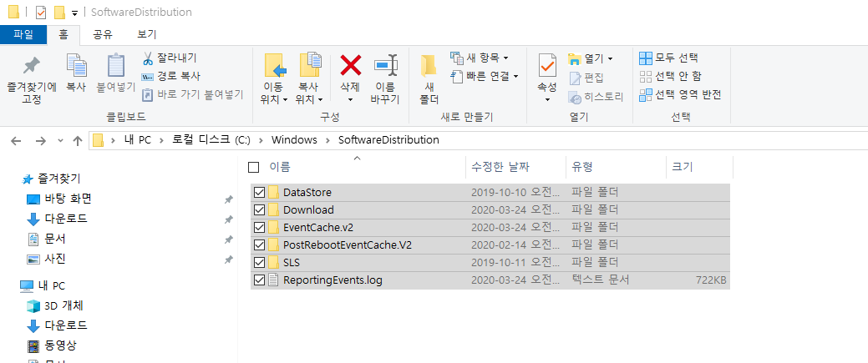Image resolution: width=868 pixels, height=363 pixels.
Task: Uncheck the Download folder checkbox
Action: [x=258, y=209]
